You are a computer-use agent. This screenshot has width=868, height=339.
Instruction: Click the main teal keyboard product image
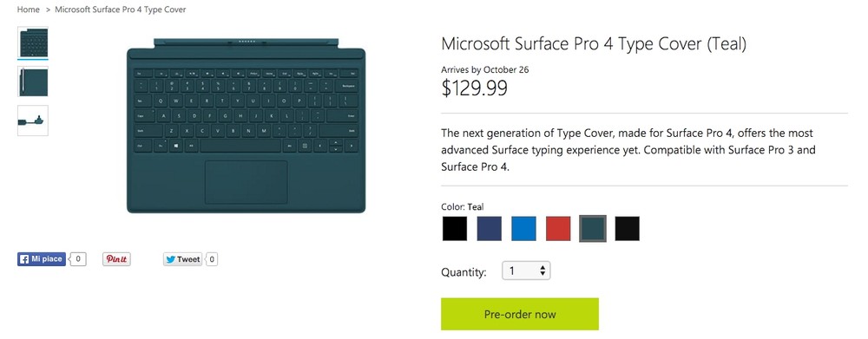point(246,126)
